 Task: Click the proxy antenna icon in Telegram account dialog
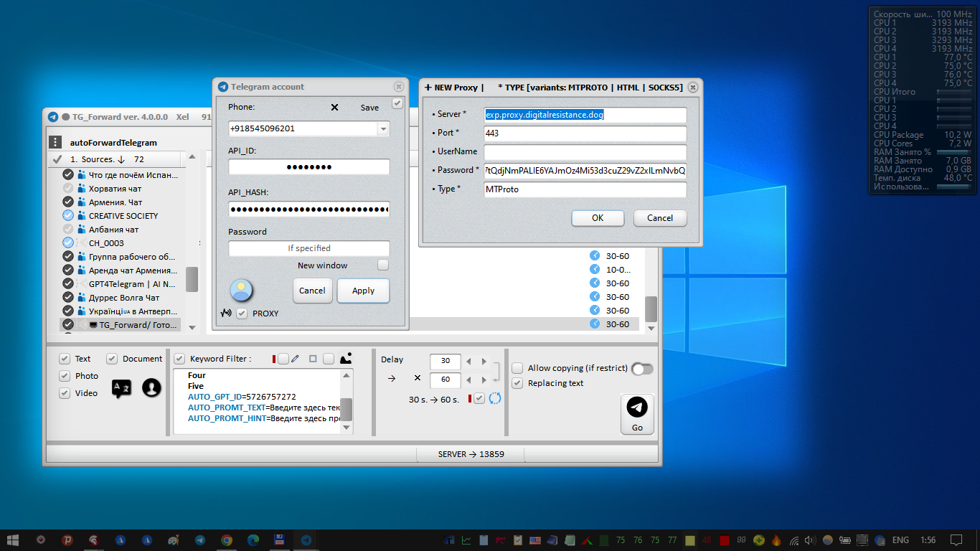pyautogui.click(x=227, y=313)
